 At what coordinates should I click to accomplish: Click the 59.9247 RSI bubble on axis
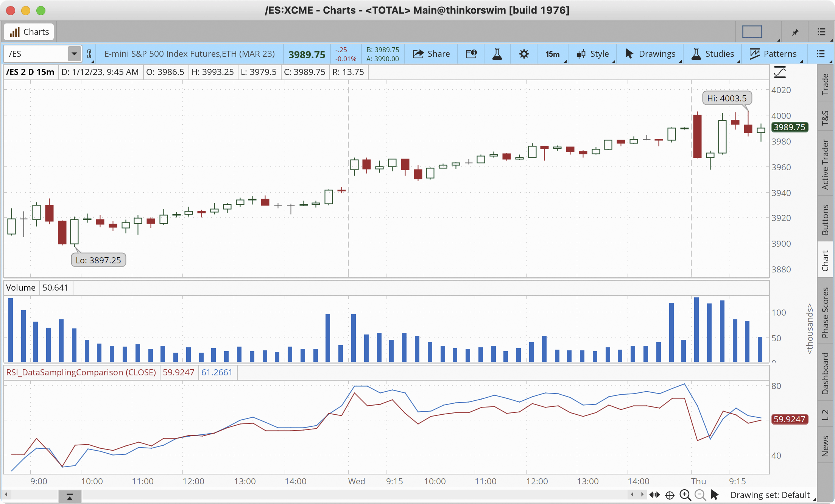coord(789,419)
